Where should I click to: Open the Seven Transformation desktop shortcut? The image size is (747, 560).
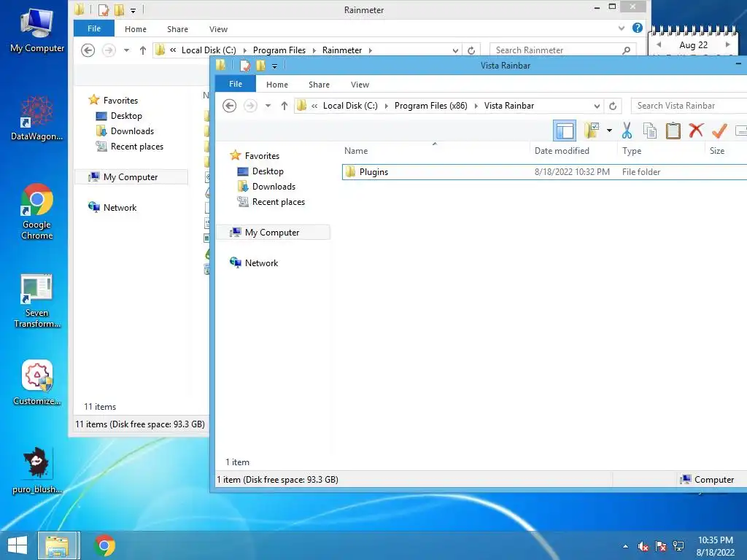point(36,301)
